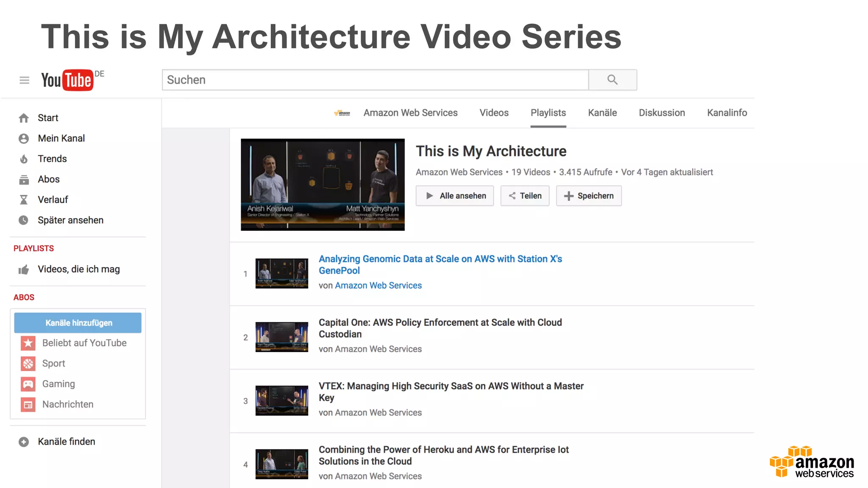Click the play icon in Alle ansehen
Viewport: 868px width, 488px height.
tap(429, 196)
